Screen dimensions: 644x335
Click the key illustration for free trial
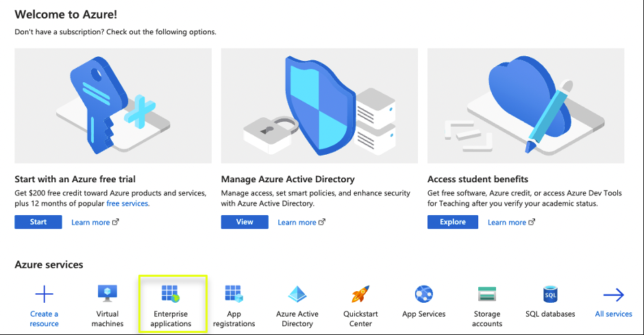113,106
